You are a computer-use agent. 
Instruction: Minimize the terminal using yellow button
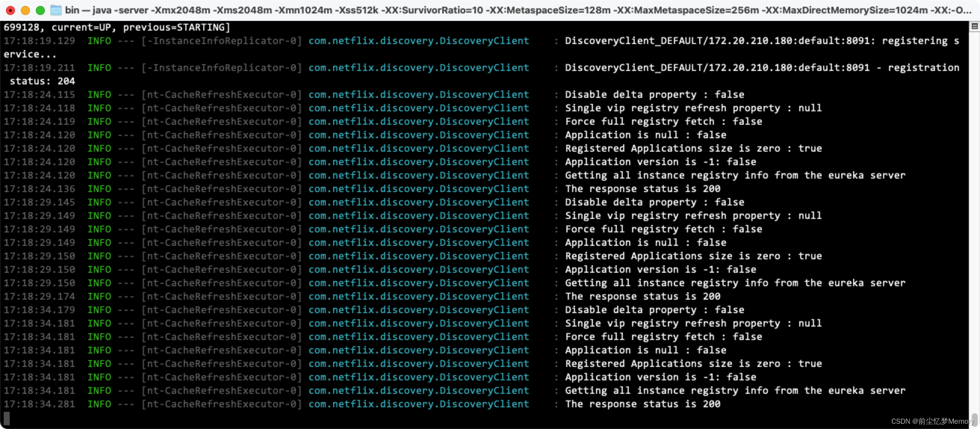tap(25, 10)
